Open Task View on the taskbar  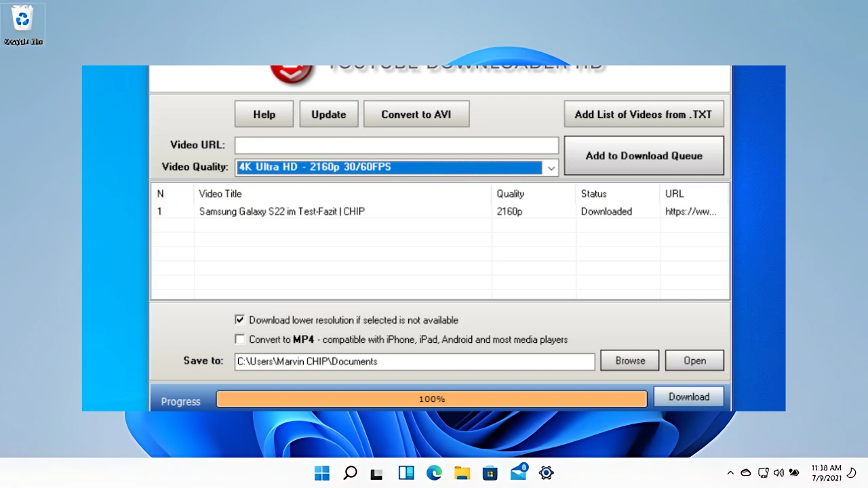[377, 474]
